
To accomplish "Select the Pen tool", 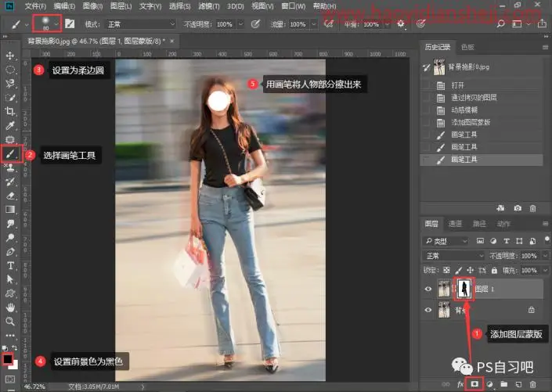I will click(x=10, y=252).
